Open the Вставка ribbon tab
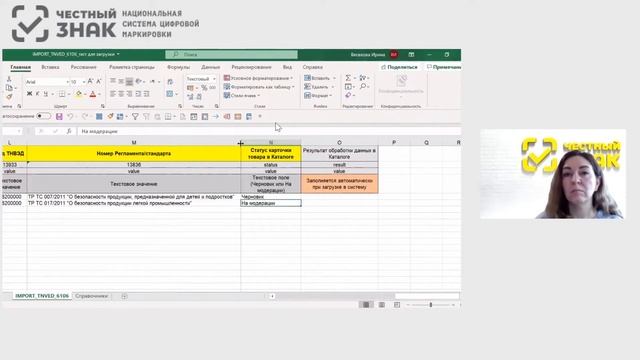This screenshot has height=360, width=640. click(50, 67)
